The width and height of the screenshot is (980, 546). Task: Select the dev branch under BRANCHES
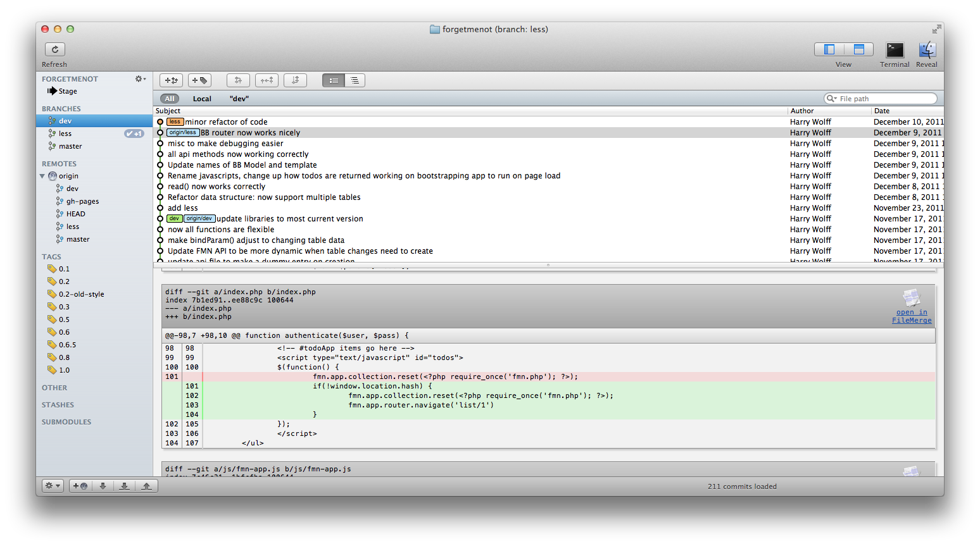pos(94,121)
